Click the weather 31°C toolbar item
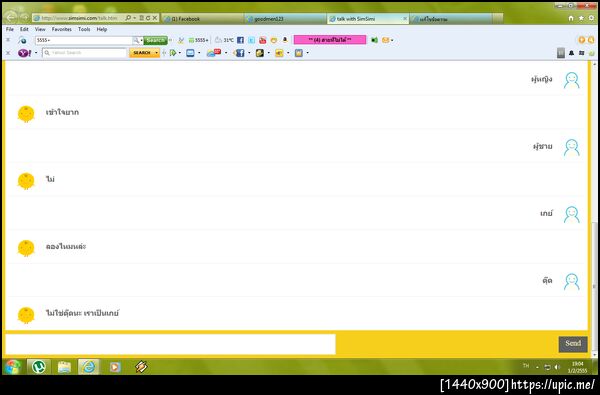Screen dimensions: 600x395 click(224, 40)
